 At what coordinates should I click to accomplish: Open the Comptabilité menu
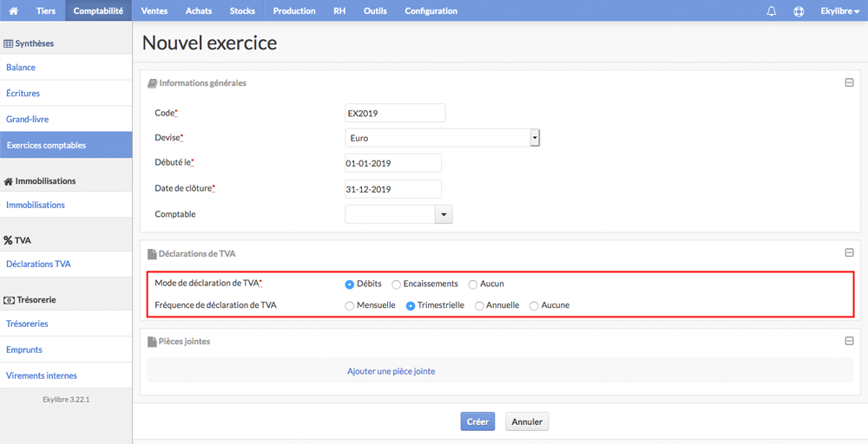[99, 10]
